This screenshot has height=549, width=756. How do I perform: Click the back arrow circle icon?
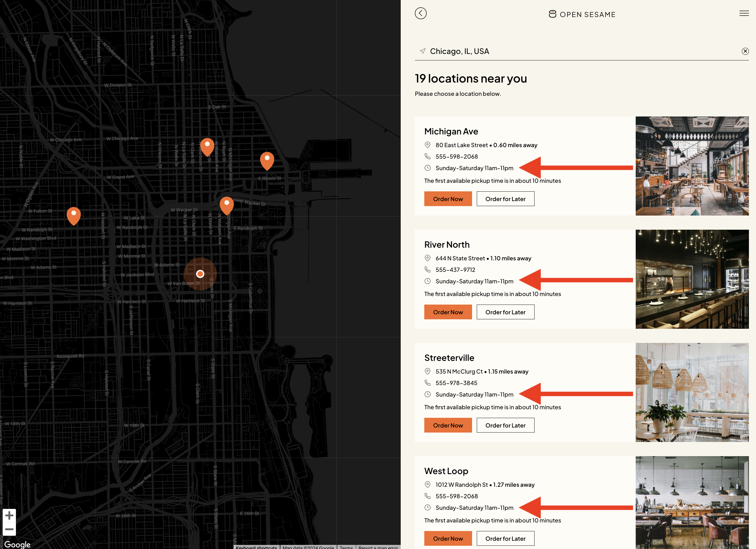(x=420, y=13)
